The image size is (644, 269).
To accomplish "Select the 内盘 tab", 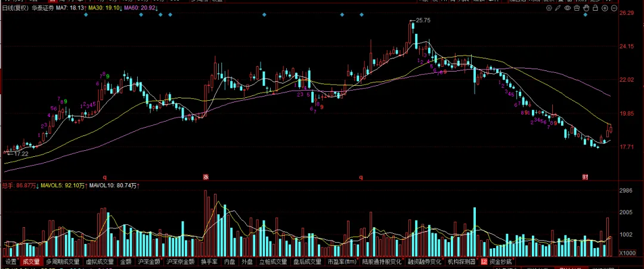I will pos(230,261).
